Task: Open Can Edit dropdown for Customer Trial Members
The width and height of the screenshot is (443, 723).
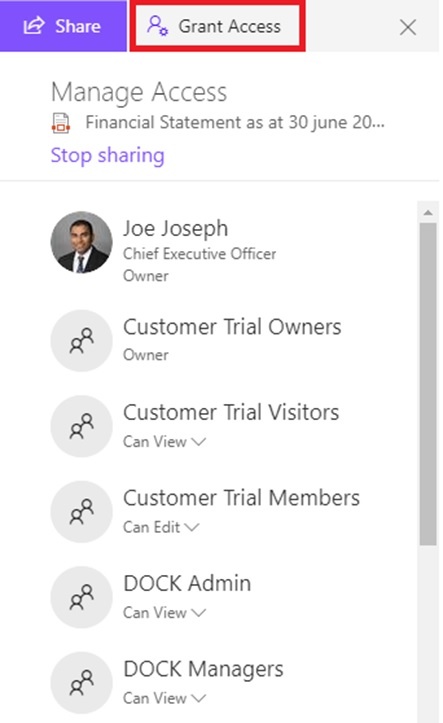Action: (x=161, y=527)
